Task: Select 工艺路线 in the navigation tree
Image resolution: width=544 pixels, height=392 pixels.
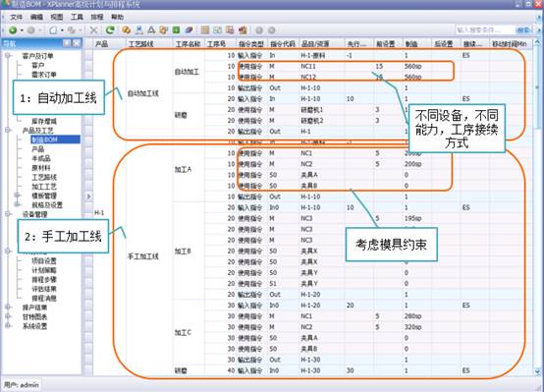Action: coord(44,177)
